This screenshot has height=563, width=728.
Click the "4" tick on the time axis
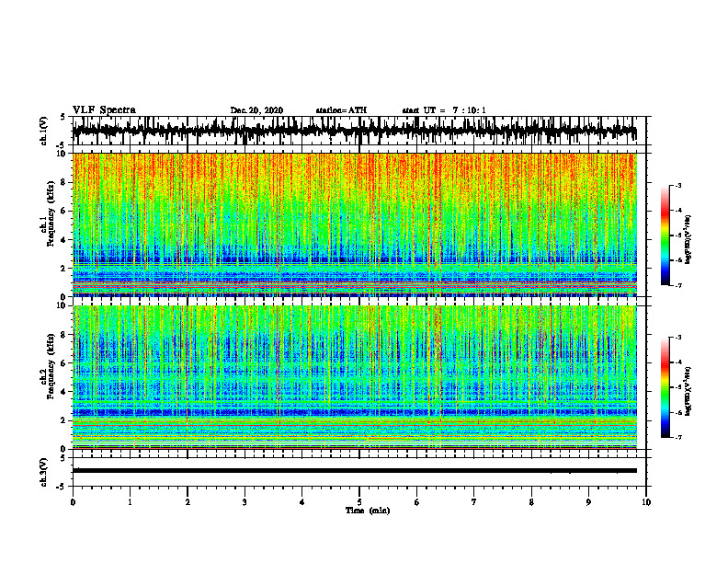click(302, 502)
